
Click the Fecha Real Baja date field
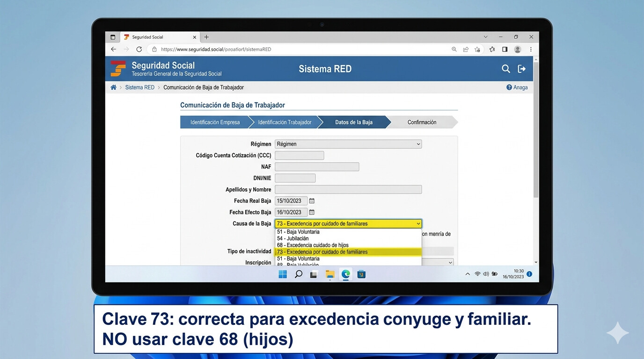coord(291,201)
